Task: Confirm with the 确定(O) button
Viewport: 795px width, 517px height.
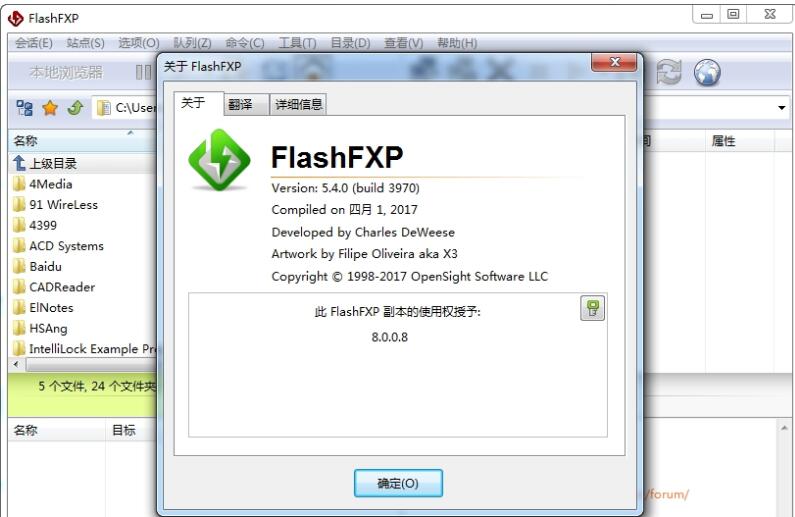Action: click(398, 483)
